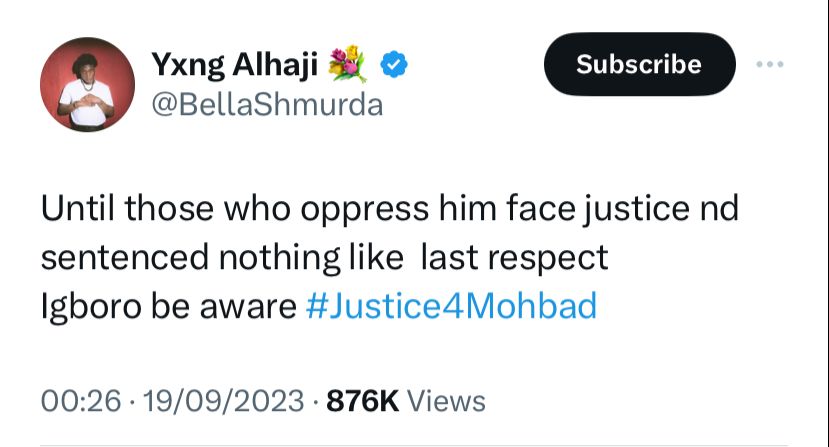The height and width of the screenshot is (447, 829).
Task: Open the three-dot more options menu
Action: [x=769, y=65]
